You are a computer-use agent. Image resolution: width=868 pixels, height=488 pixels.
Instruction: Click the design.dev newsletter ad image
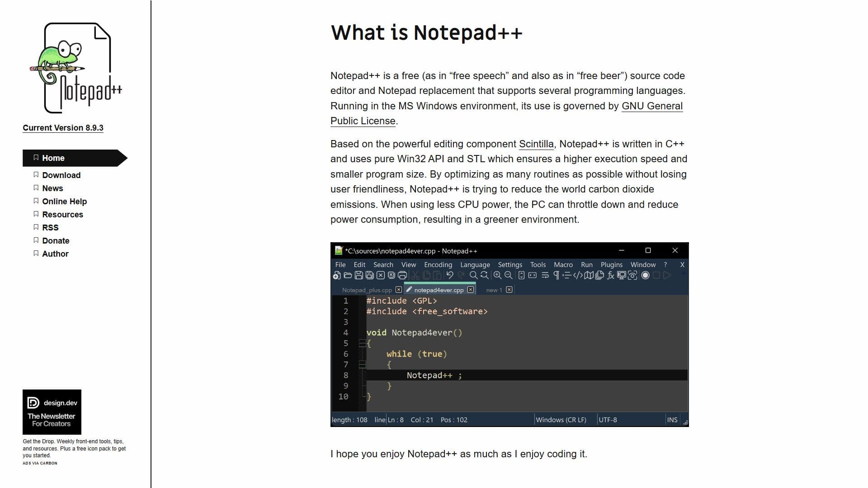pyautogui.click(x=52, y=412)
